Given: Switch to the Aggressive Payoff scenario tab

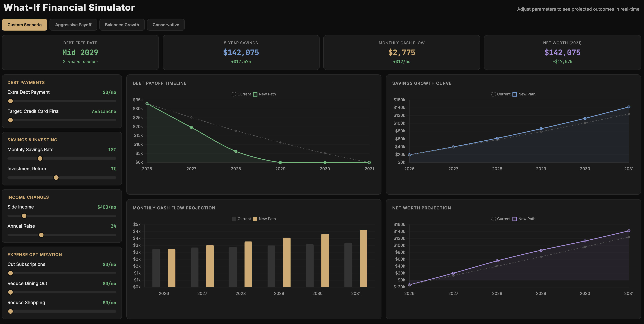Looking at the screenshot, I should (x=73, y=25).
